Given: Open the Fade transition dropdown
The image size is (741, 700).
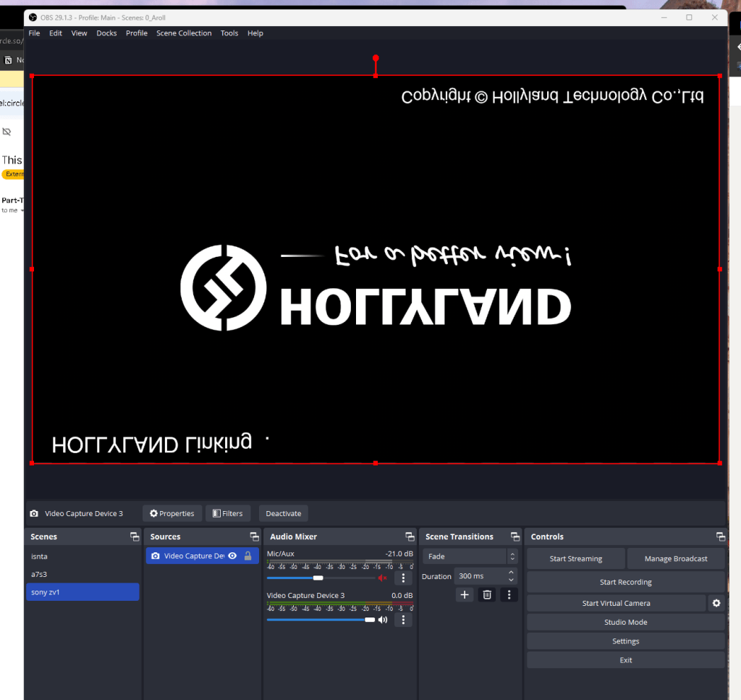Looking at the screenshot, I should [470, 557].
